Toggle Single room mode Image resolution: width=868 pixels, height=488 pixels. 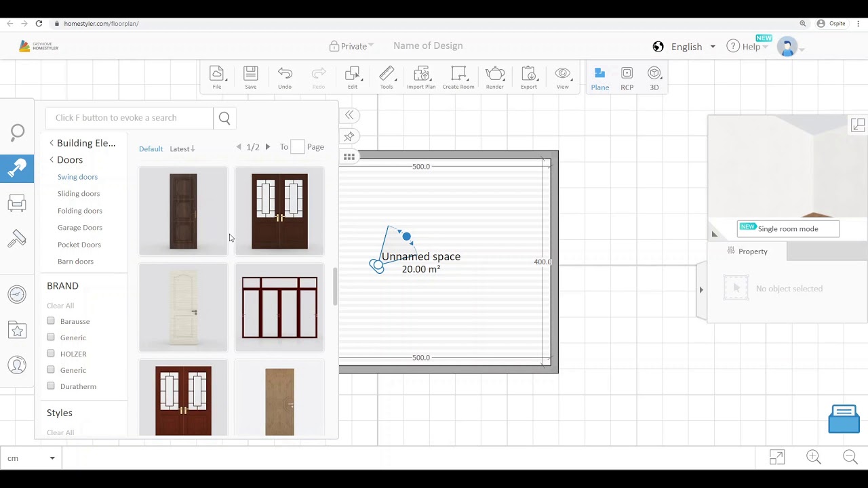788,229
